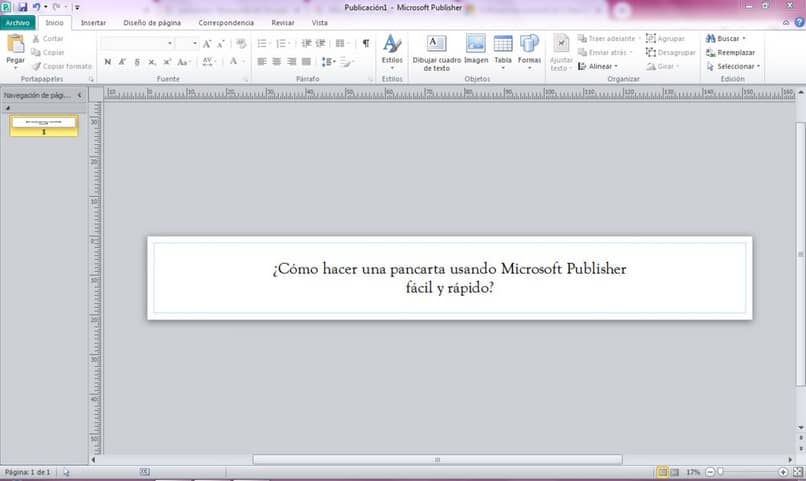This screenshot has height=481, width=806.
Task: Toggle bold (N) formatting
Action: (x=107, y=62)
